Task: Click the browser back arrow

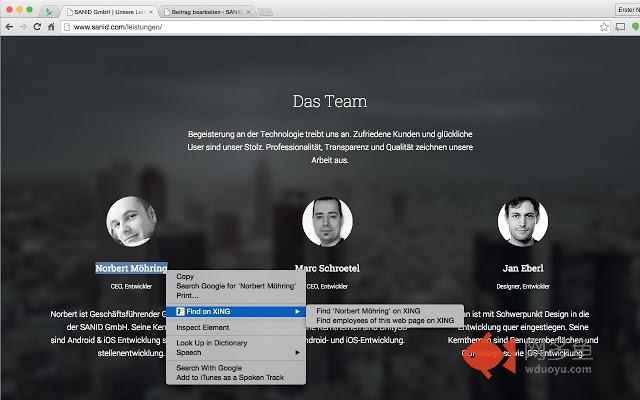Action: click(9, 27)
